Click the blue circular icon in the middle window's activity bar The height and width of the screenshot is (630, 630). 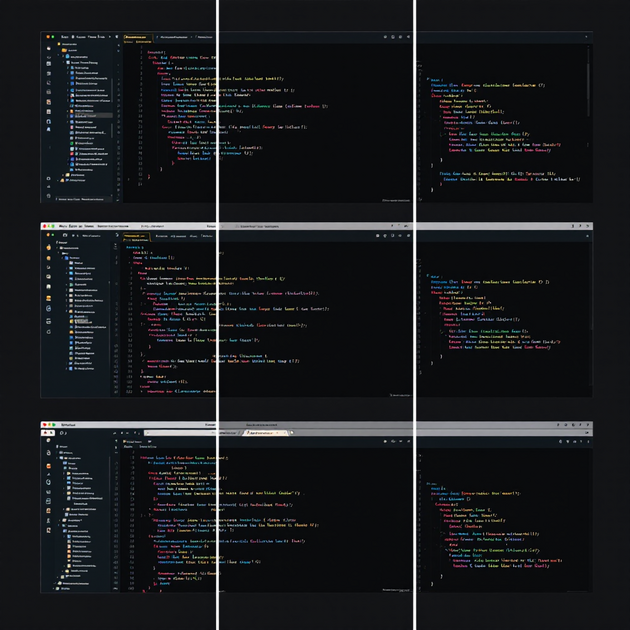[x=49, y=309]
